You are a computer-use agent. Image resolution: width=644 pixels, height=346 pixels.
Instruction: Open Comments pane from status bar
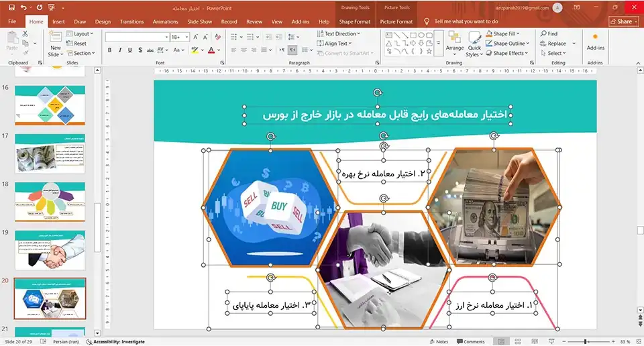471,341
